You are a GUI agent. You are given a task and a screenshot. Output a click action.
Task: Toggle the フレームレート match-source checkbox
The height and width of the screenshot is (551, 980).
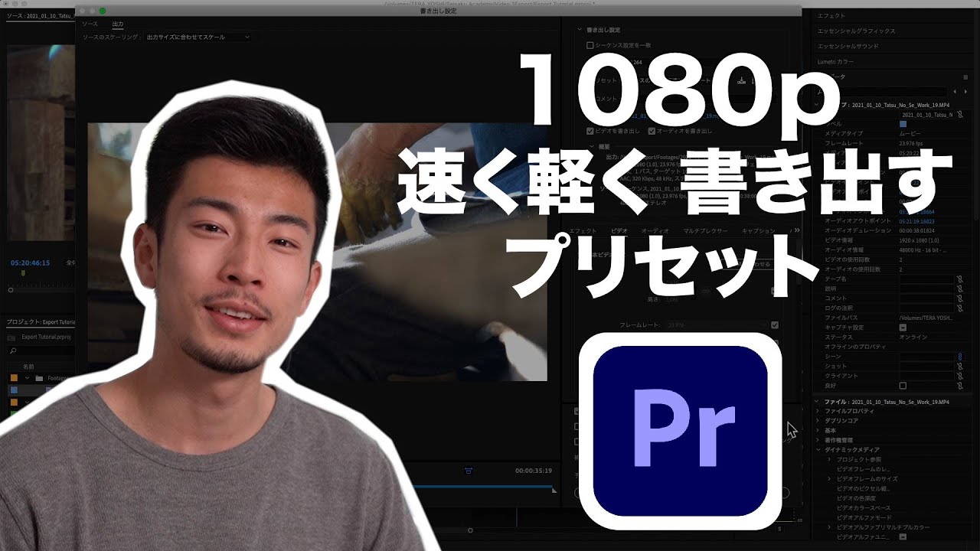pos(775,325)
